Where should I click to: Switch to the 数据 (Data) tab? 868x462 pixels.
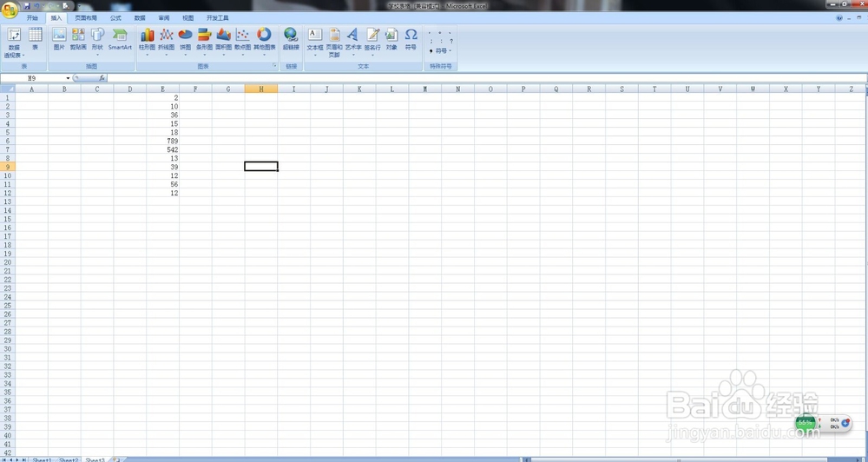point(140,17)
